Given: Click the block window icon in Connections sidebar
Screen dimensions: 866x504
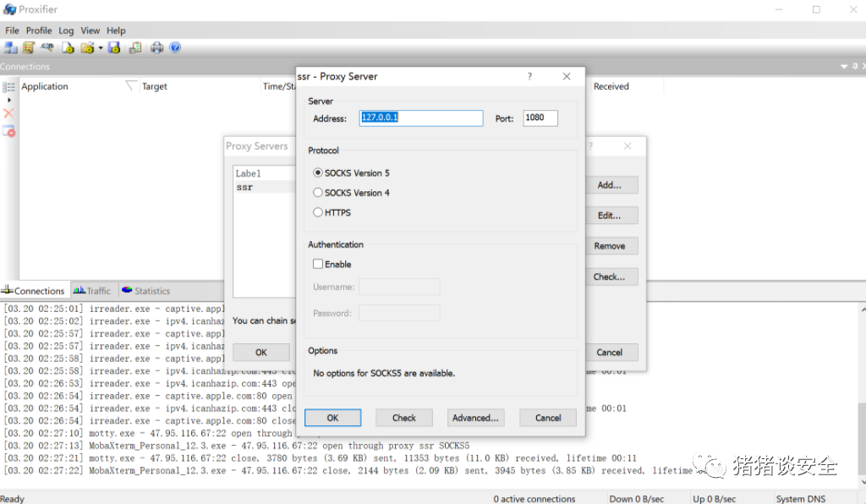Looking at the screenshot, I should pos(8,131).
